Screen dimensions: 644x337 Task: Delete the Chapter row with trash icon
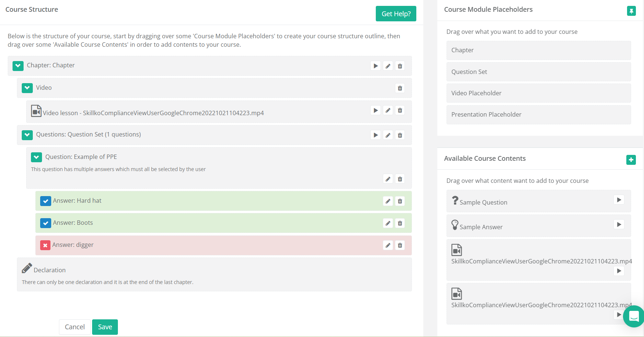400,66
